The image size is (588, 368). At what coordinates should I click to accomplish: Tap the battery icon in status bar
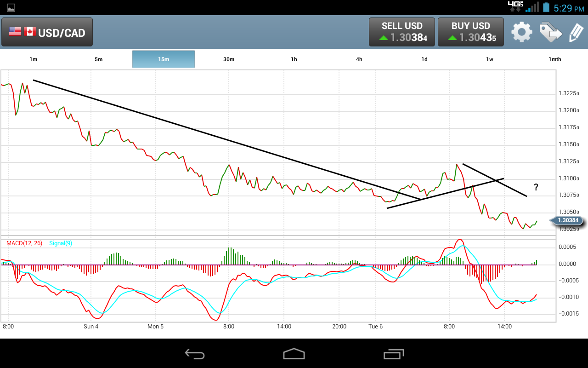546,7
